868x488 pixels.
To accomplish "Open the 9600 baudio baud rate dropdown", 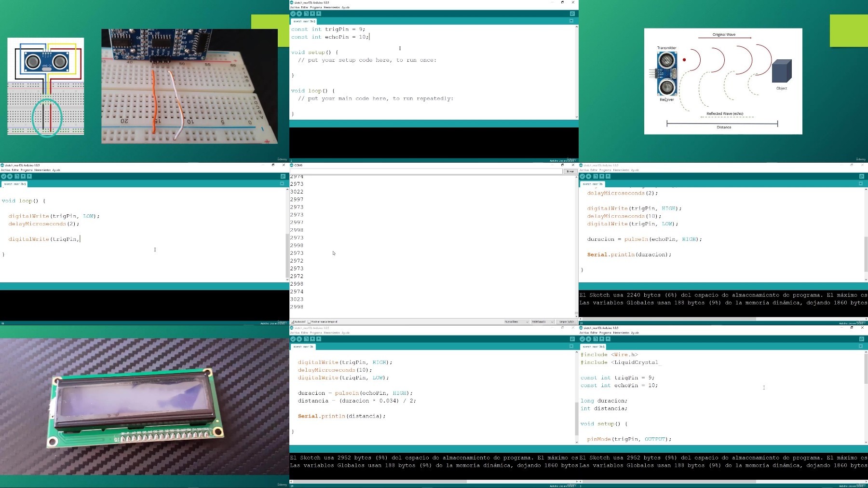I will [x=542, y=321].
